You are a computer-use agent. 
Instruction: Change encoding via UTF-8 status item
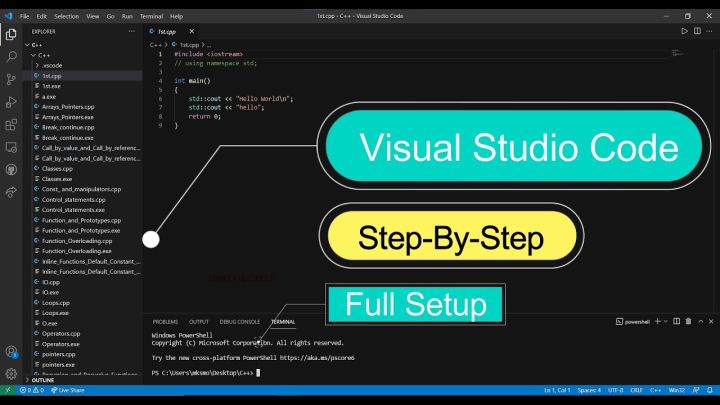click(615, 390)
